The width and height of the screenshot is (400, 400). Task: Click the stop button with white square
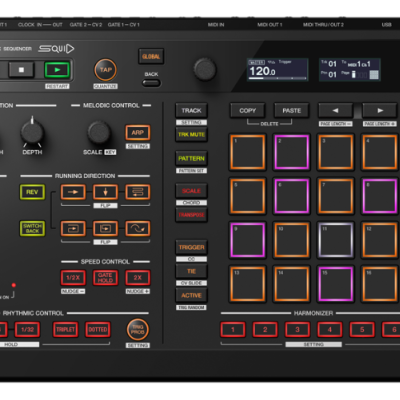(21, 70)
